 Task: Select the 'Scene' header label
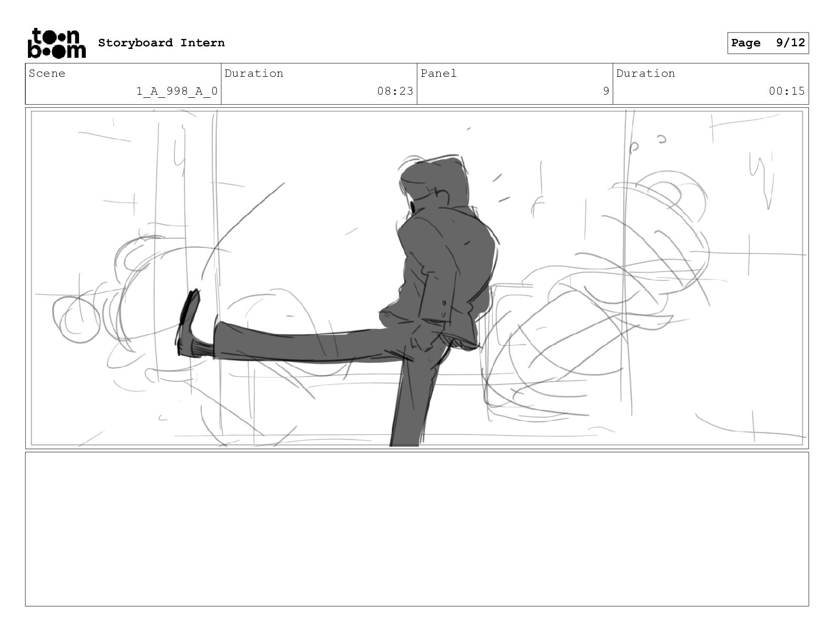click(x=47, y=73)
